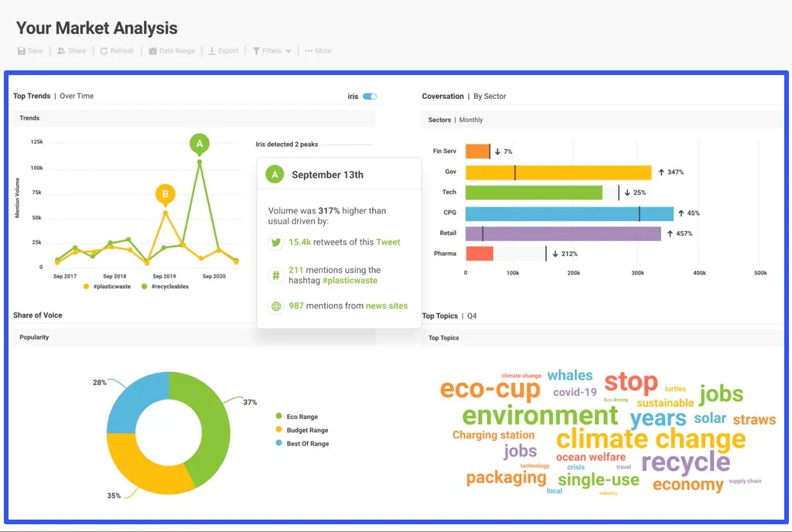Image resolution: width=792 pixels, height=532 pixels.
Task: Expand the Filters dropdown
Action: coord(271,51)
